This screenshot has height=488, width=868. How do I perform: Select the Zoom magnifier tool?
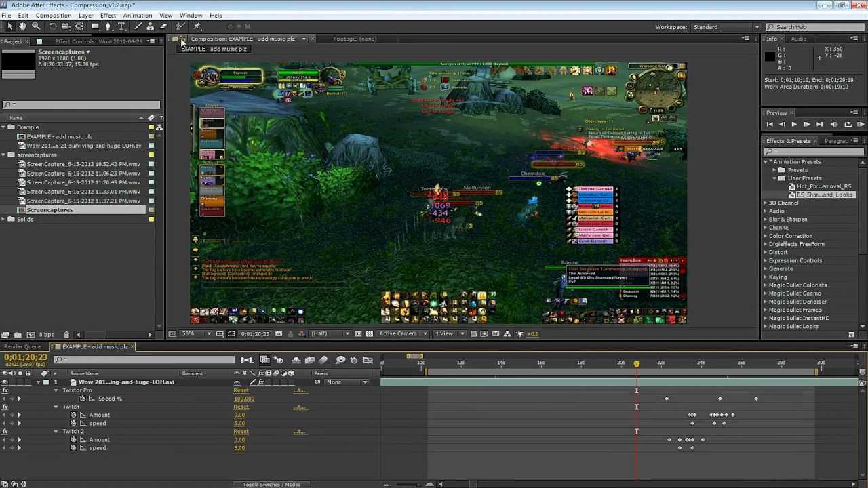tap(35, 26)
